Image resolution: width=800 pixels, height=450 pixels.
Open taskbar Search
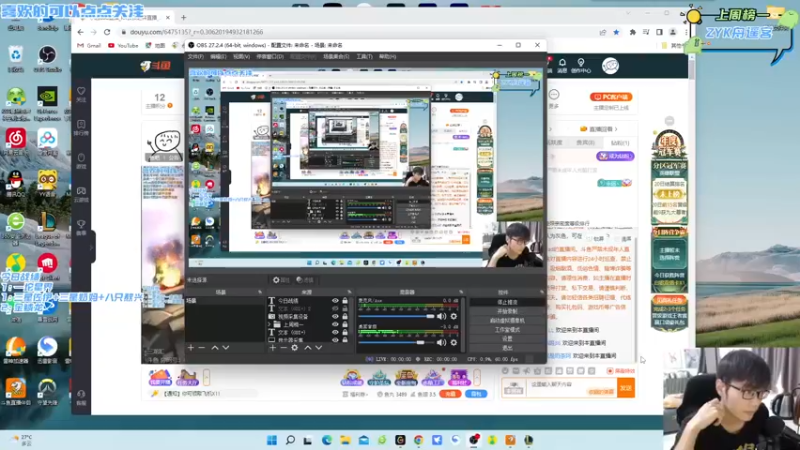pyautogui.click(x=290, y=440)
